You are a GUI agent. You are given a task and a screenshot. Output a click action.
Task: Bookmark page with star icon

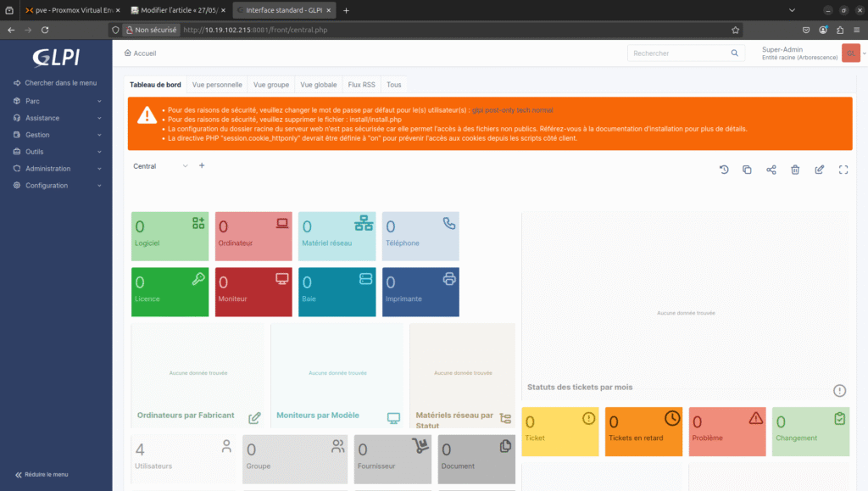pyautogui.click(x=736, y=29)
